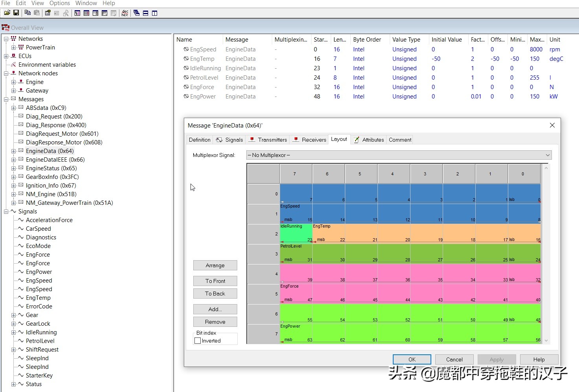Click the envelope icon beside EngineData (0x64)
Viewport: 579px width, 392px height.
tap(21, 151)
